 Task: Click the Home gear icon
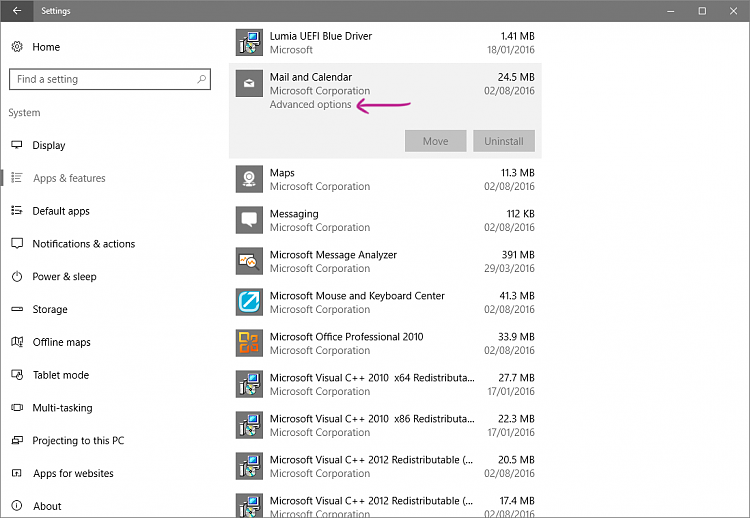click(17, 46)
